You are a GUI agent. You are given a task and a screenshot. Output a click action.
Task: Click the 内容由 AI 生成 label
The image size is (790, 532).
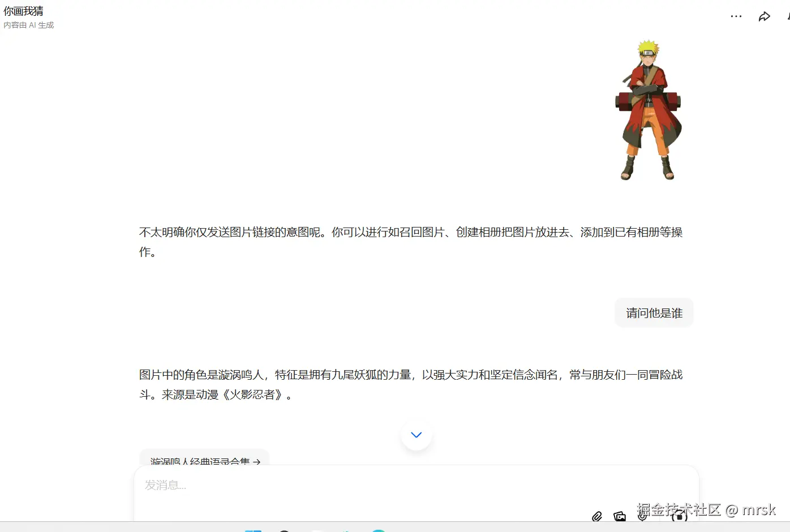(29, 25)
